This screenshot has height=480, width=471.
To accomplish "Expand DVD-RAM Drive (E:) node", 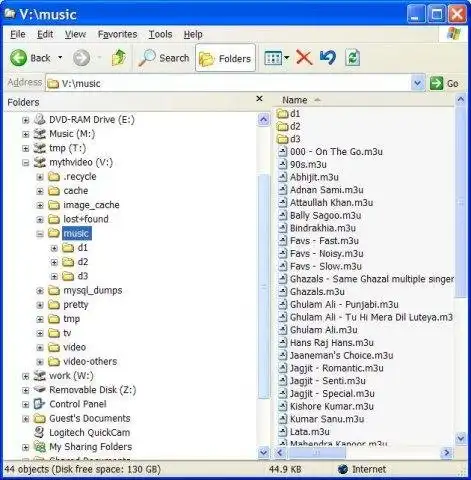I will (26, 120).
